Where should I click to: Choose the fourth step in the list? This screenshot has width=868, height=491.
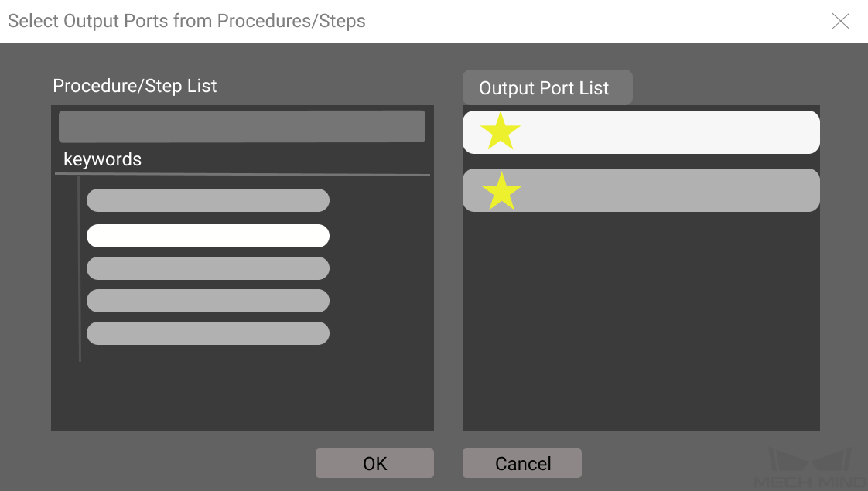[x=208, y=301]
